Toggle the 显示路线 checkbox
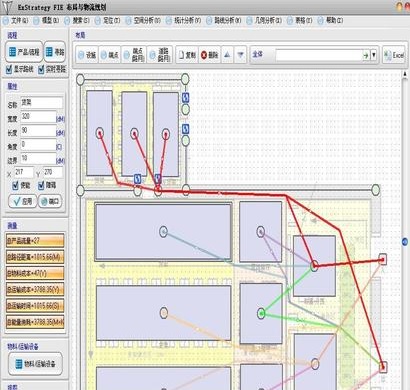Image resolution: width=410 pixels, height=390 pixels. [9, 69]
